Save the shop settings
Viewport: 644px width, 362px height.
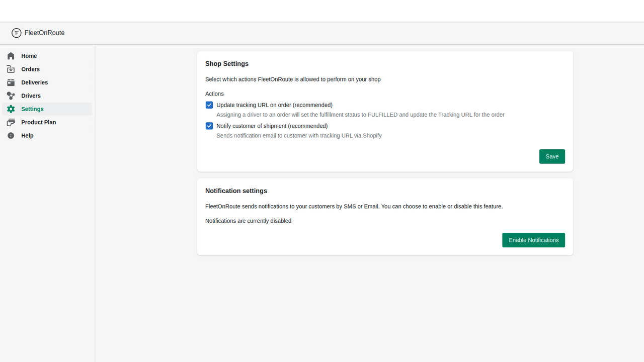coord(552,156)
